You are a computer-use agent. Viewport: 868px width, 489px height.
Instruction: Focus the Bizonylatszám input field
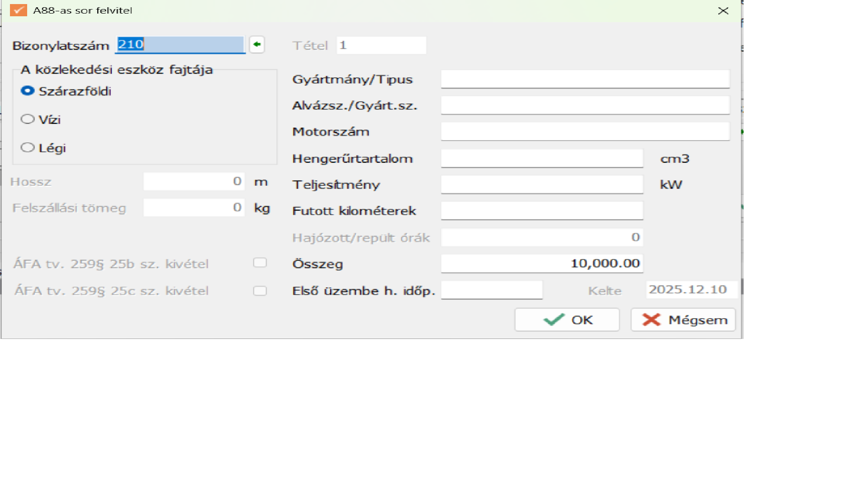(180, 45)
